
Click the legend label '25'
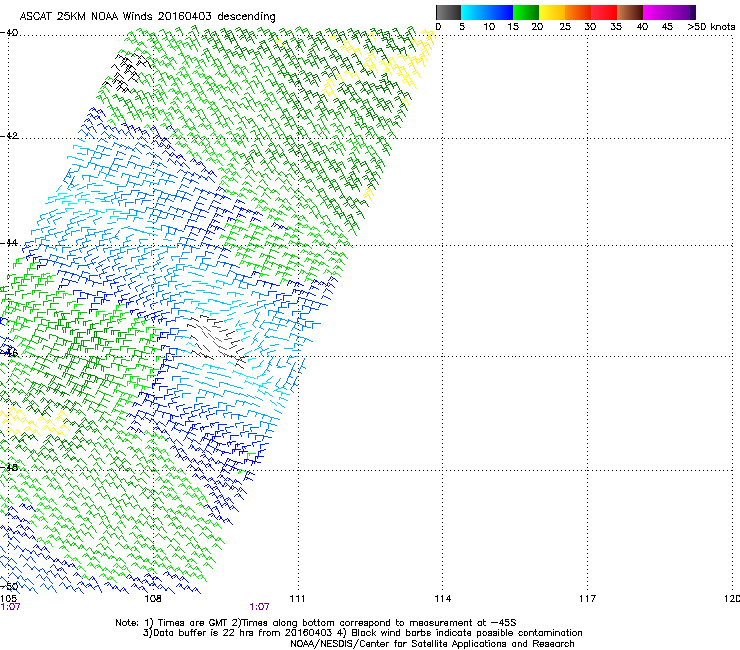(565, 27)
